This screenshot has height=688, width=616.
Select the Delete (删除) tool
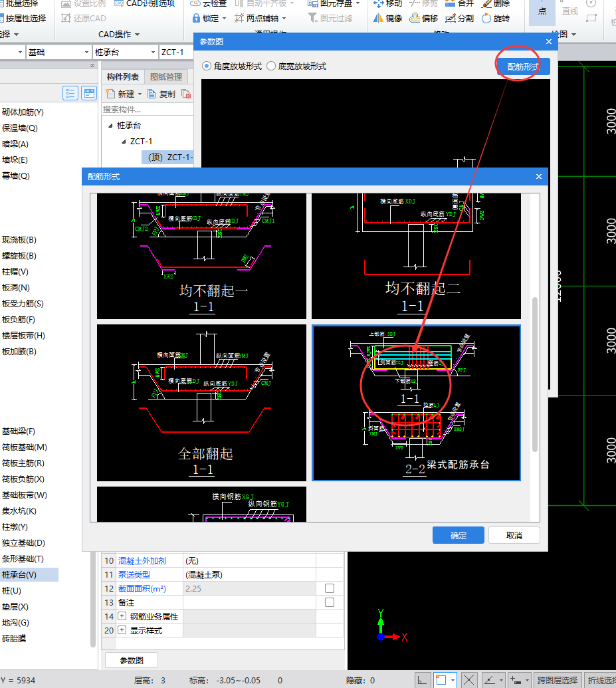coord(496,3)
